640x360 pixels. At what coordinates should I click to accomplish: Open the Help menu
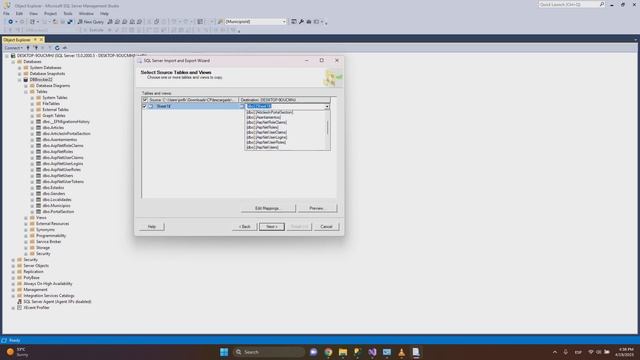coord(104,13)
